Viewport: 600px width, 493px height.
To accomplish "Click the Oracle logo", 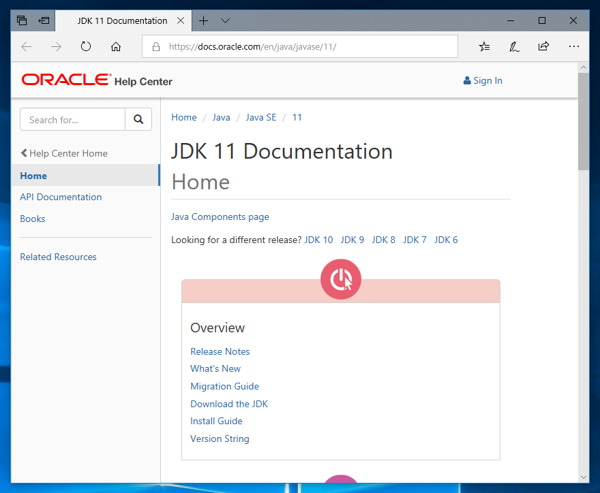I will 67,80.
